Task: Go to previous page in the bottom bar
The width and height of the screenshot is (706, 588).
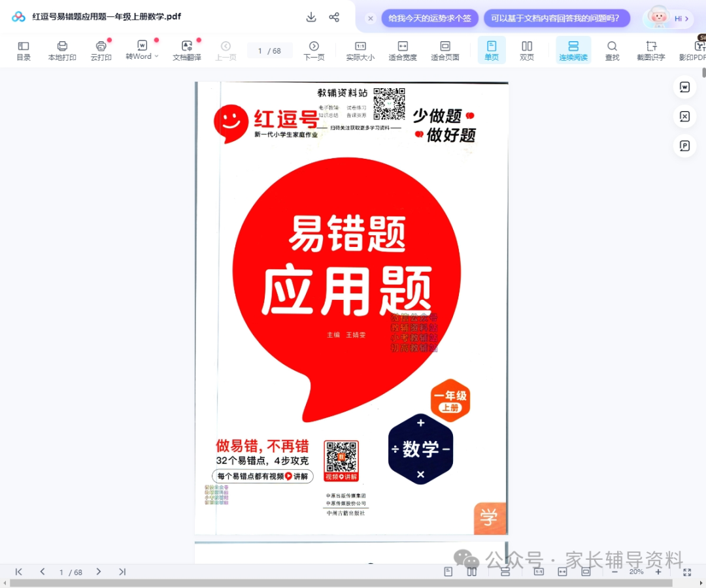Action: (42, 572)
